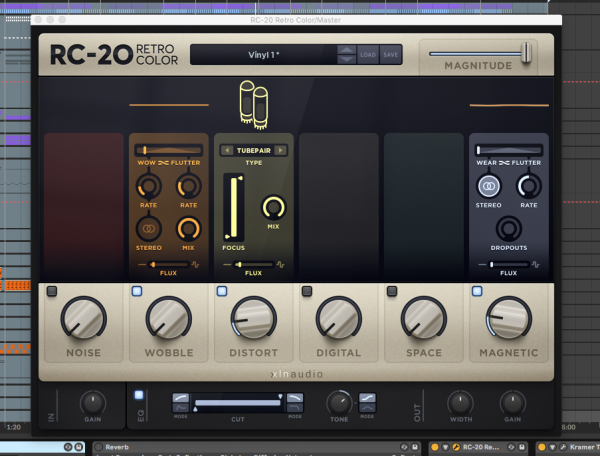Step through presets with the preset arrows
This screenshot has height=456, width=600.
[x=346, y=55]
